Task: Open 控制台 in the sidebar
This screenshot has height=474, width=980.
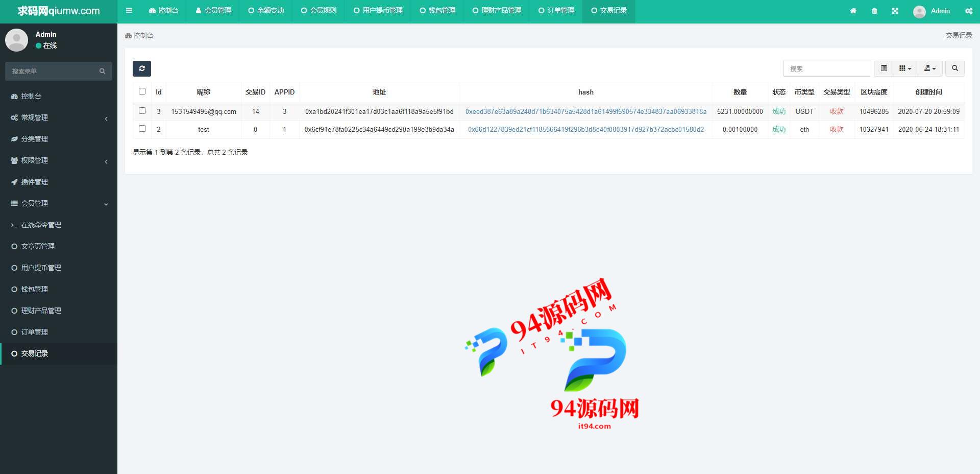Action: (x=59, y=96)
